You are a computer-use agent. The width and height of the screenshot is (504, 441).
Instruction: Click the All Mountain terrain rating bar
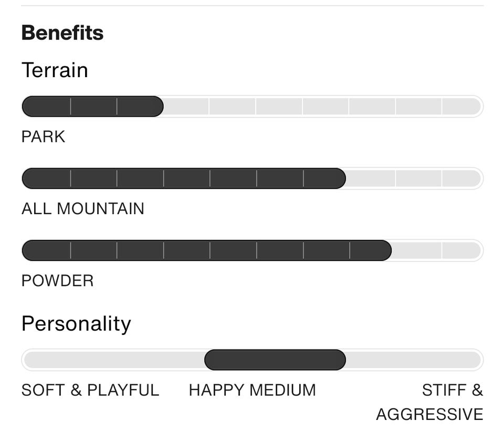253,178
